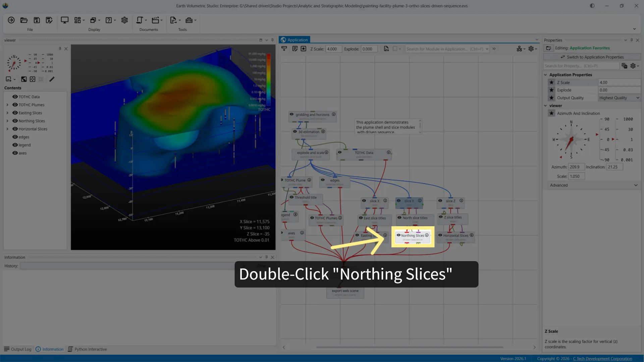Open Application settings gear icon
Image resolution: width=644 pixels, height=362 pixels.
[x=531, y=49]
